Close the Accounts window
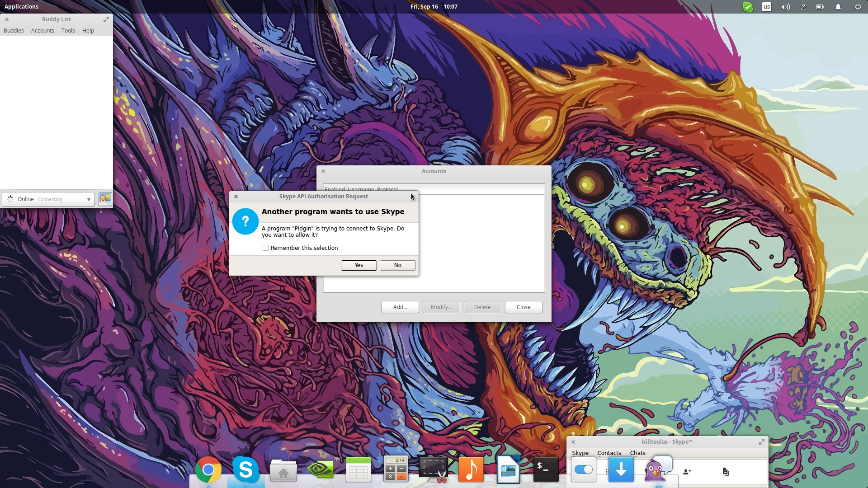The width and height of the screenshot is (868, 488). tap(323, 171)
